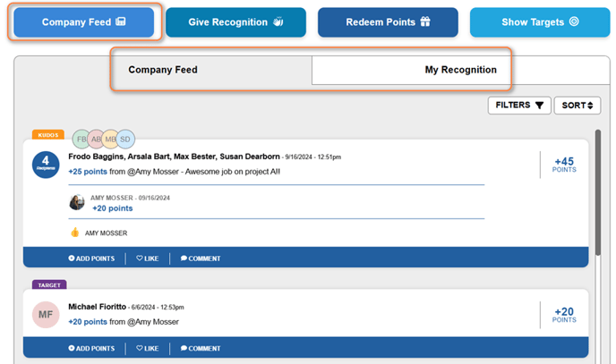616x364 pixels.
Task: Like the Michael Fioritto post
Action: click(x=148, y=349)
